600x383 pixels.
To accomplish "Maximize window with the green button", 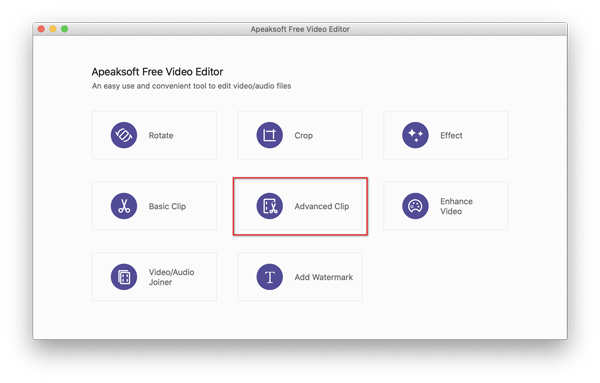I will tap(64, 29).
